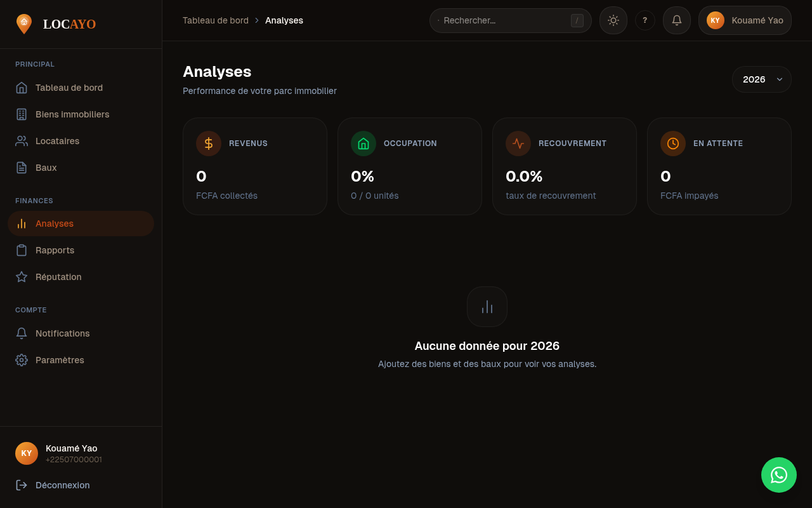812x508 pixels.
Task: Click the En attente clock icon
Action: (673, 144)
